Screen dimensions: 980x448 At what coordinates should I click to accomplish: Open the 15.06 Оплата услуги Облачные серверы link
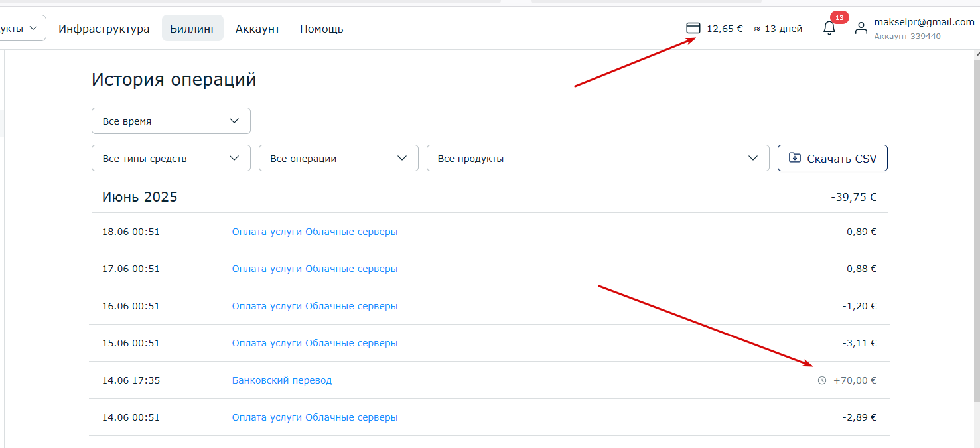point(315,343)
